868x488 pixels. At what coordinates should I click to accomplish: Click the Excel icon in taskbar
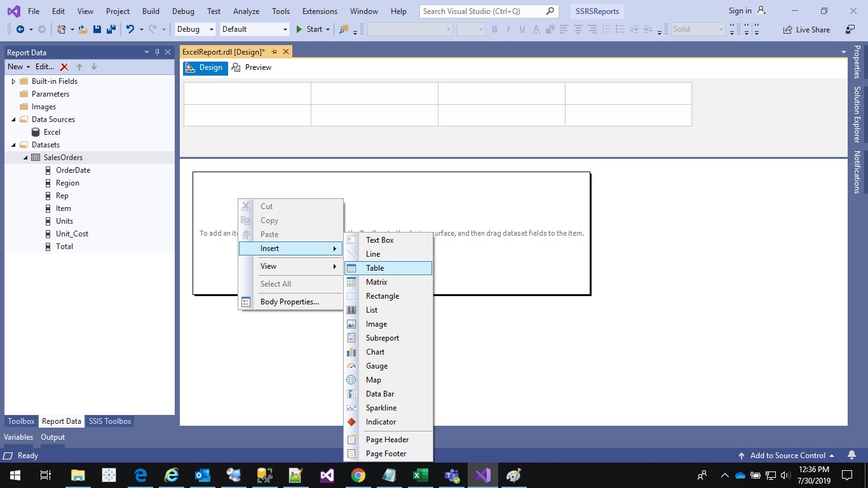coord(420,475)
